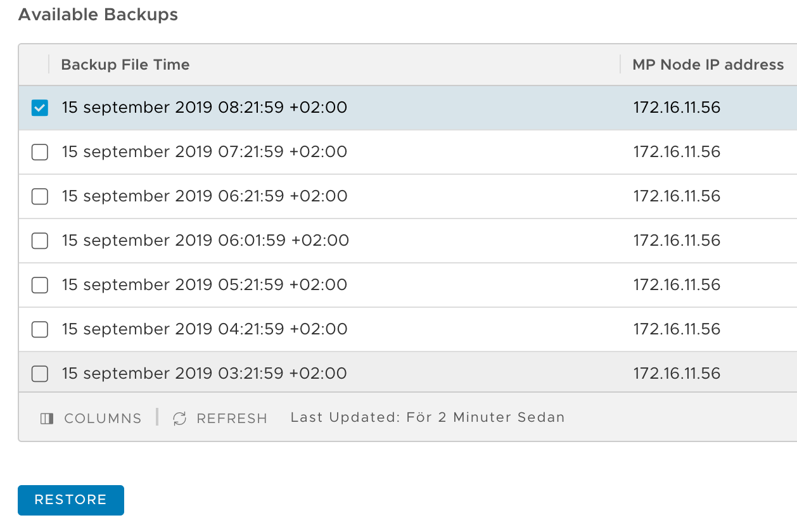Sort by MP Node IP address header
Viewport: 797px width, 532px height.
pyautogui.click(x=708, y=65)
